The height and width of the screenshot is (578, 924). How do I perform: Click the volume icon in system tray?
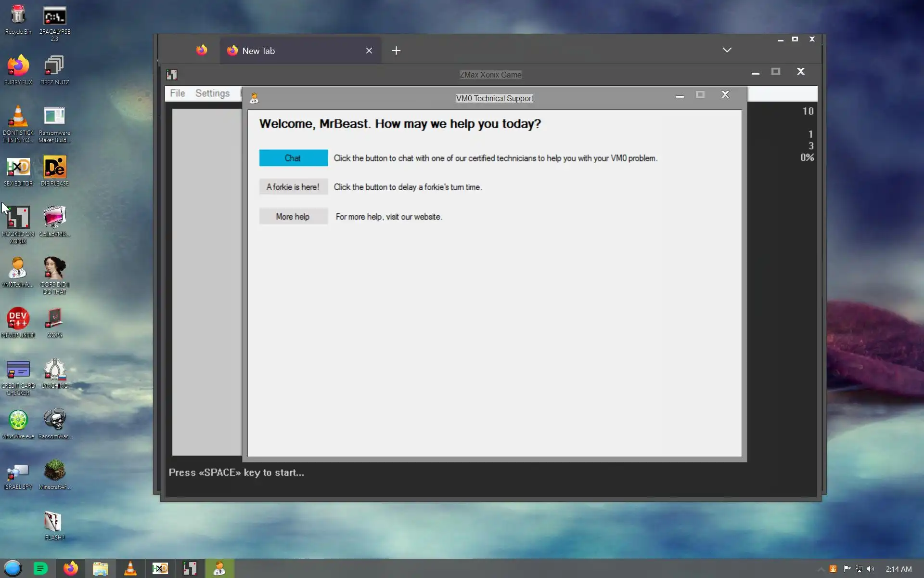coord(871,569)
